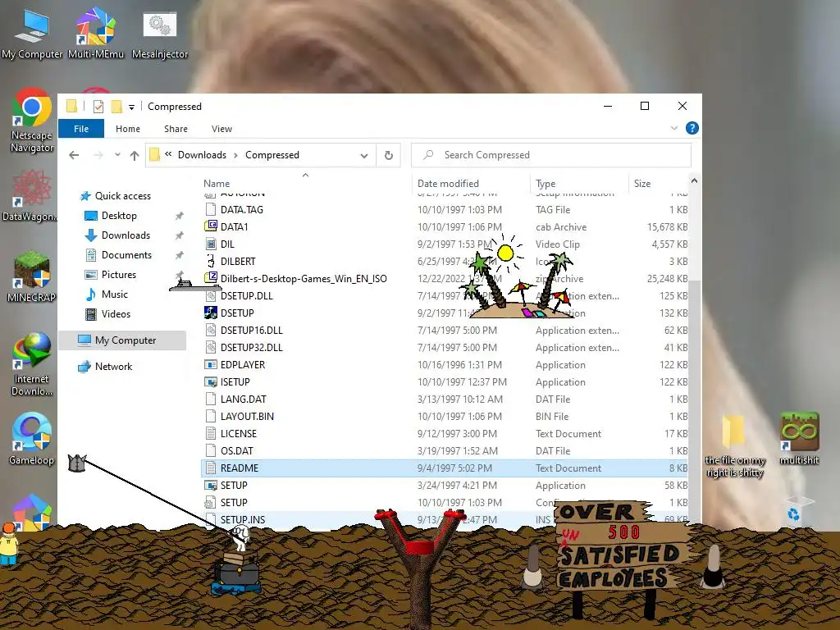Click the double chevron before Downloads in path
Screen dimensions: 840x630
[168, 154]
